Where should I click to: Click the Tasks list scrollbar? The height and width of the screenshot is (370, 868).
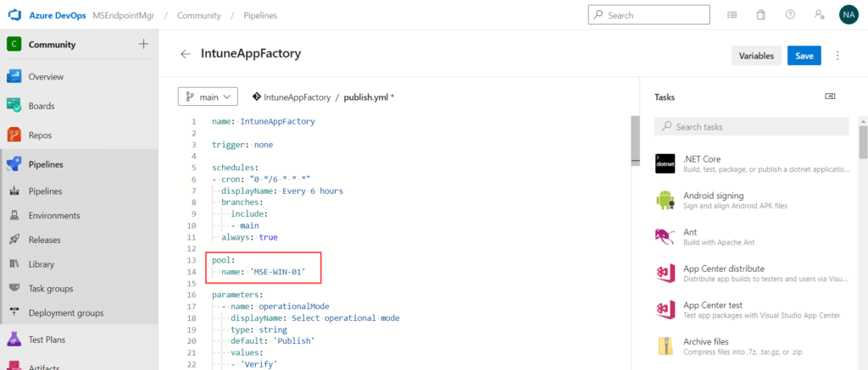pyautogui.click(x=862, y=142)
